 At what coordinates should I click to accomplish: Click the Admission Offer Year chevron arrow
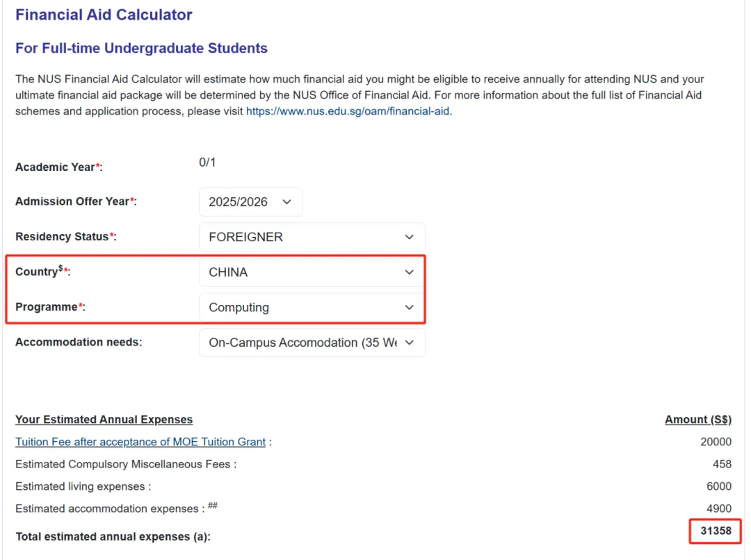tap(287, 202)
